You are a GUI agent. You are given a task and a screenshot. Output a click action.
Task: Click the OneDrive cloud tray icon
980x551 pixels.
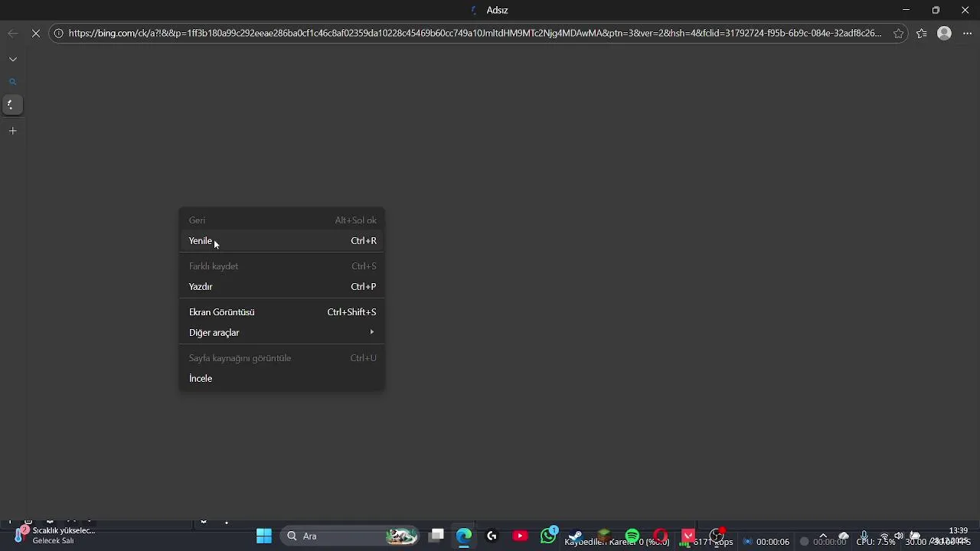pos(844,536)
